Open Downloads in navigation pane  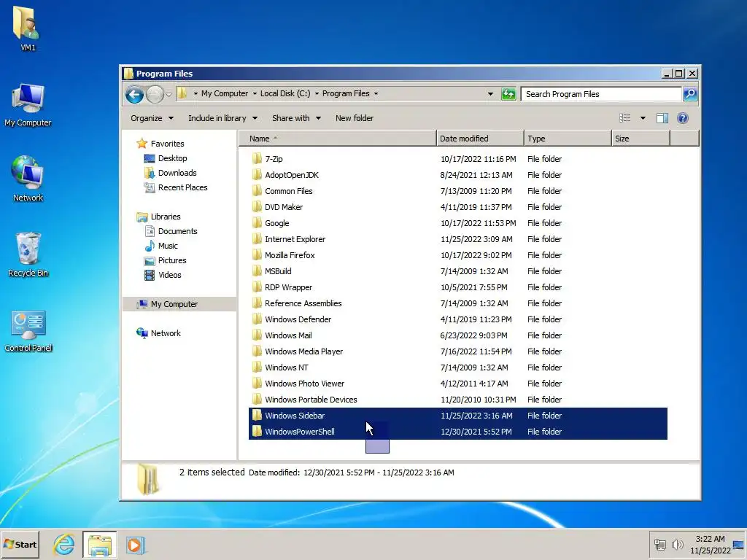click(177, 173)
